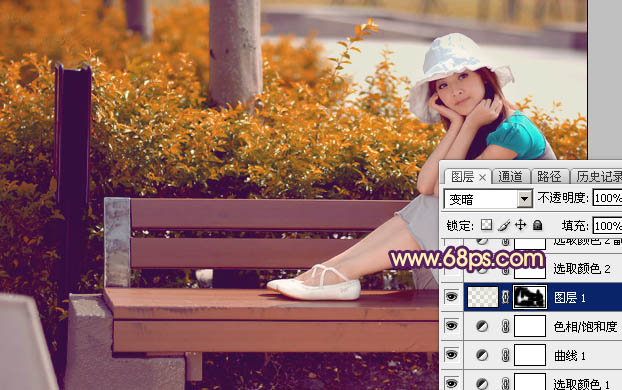Hide the 图层 1 layer

[451, 297]
